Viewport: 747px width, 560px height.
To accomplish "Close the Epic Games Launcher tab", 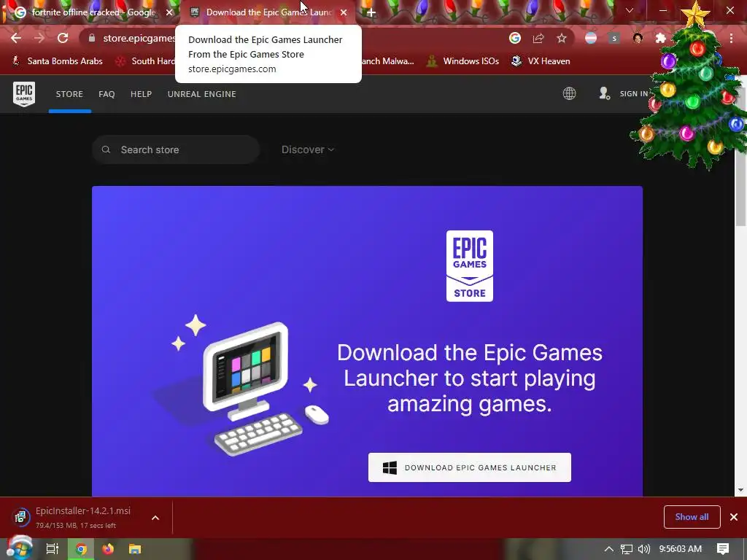I will 344,12.
